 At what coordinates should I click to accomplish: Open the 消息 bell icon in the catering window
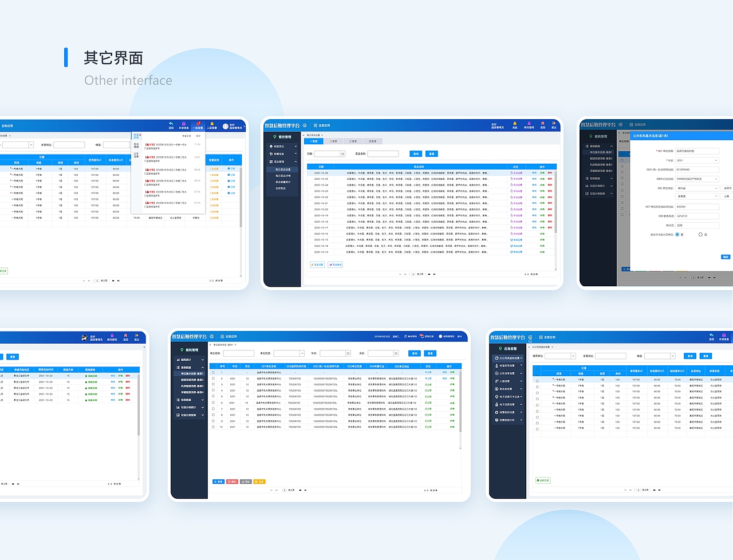point(514,124)
